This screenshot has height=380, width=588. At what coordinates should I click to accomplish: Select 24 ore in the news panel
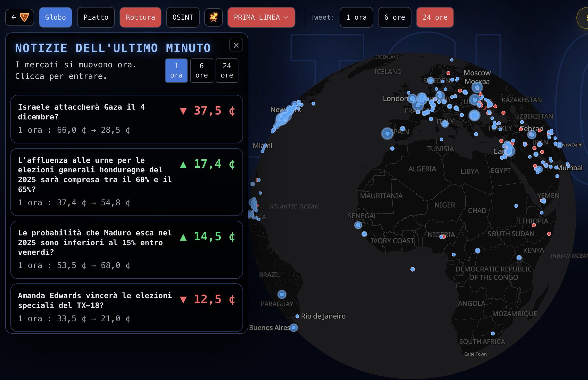227,71
